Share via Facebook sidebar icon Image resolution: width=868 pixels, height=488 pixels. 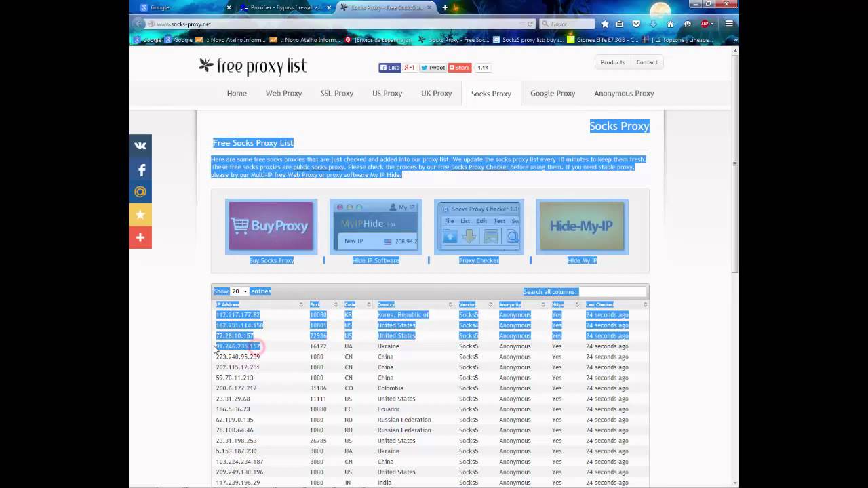click(x=140, y=169)
